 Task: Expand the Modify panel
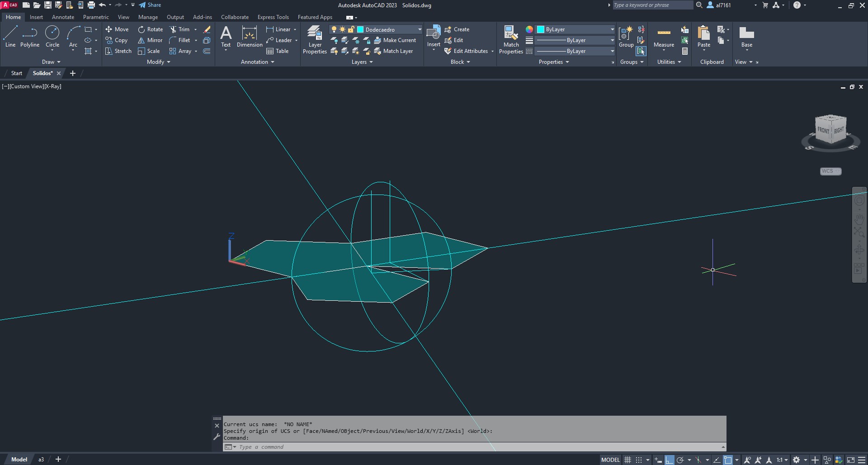(158, 62)
